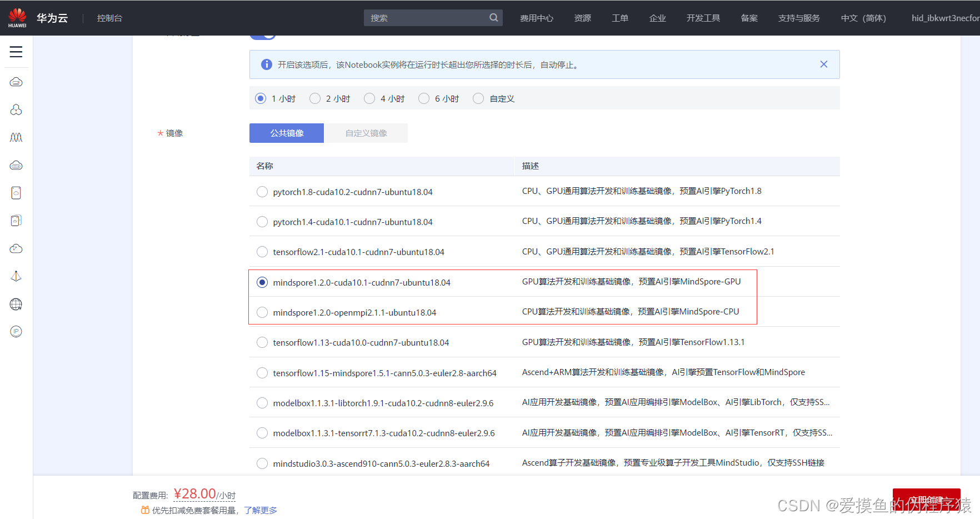The height and width of the screenshot is (519, 980).
Task: Open the 资源 menu
Action: pos(583,18)
